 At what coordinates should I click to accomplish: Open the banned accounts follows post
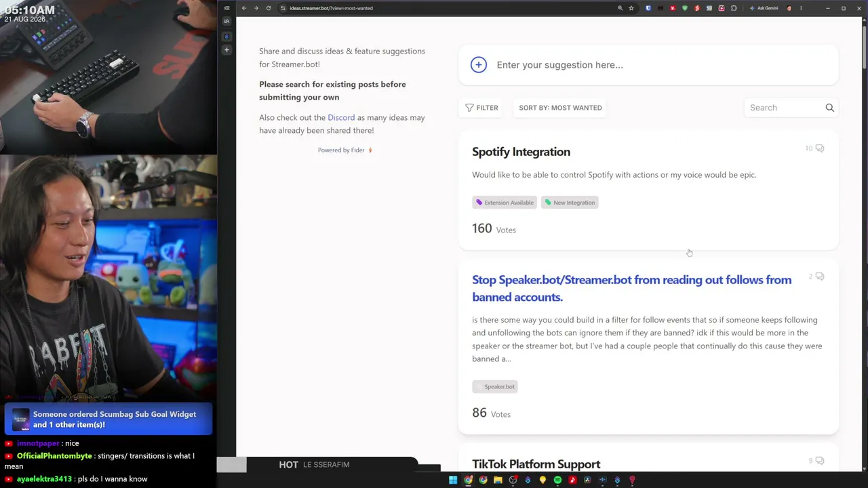(631, 288)
